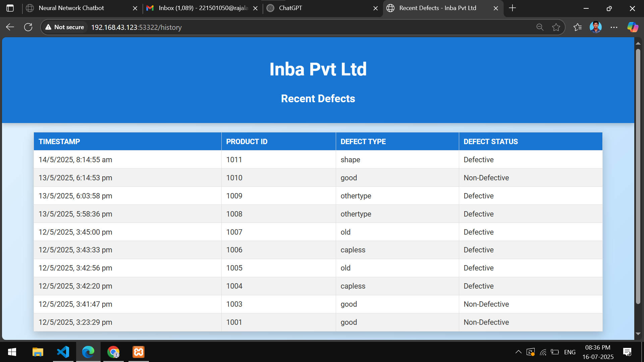Close the Gmail Inbox tab
Image resolution: width=644 pixels, height=362 pixels.
click(x=255, y=8)
